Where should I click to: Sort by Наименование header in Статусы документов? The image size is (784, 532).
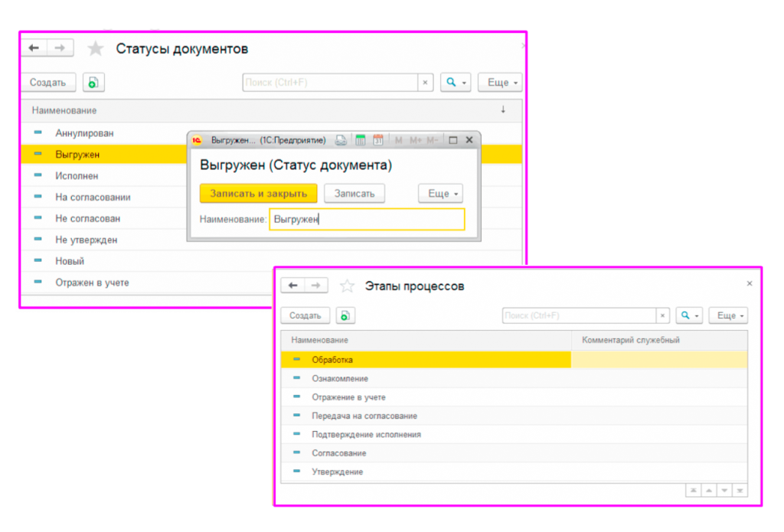pyautogui.click(x=64, y=110)
